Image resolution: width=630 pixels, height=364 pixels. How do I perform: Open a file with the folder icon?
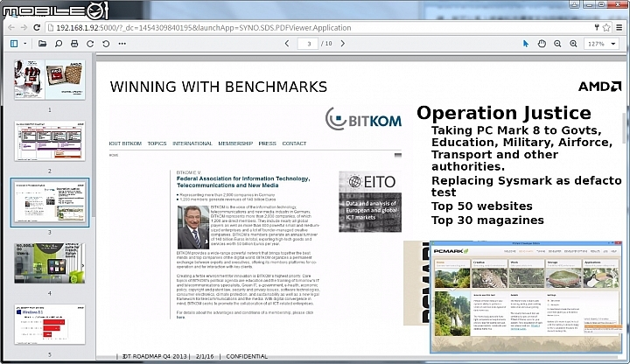tap(42, 44)
